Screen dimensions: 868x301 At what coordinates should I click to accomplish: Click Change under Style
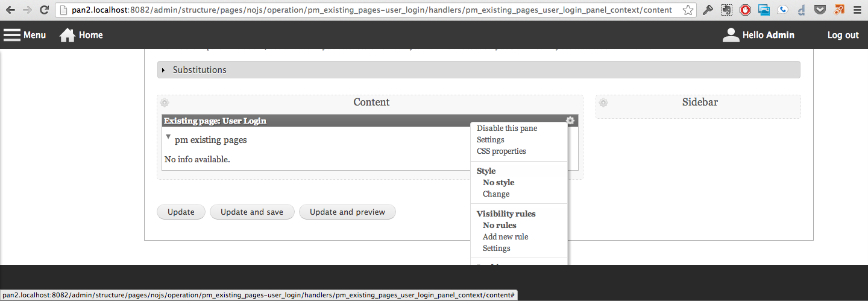[x=496, y=194]
